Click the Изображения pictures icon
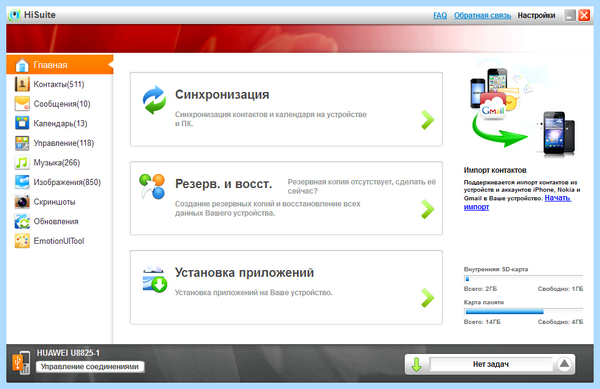The image size is (600, 389). pyautogui.click(x=22, y=182)
